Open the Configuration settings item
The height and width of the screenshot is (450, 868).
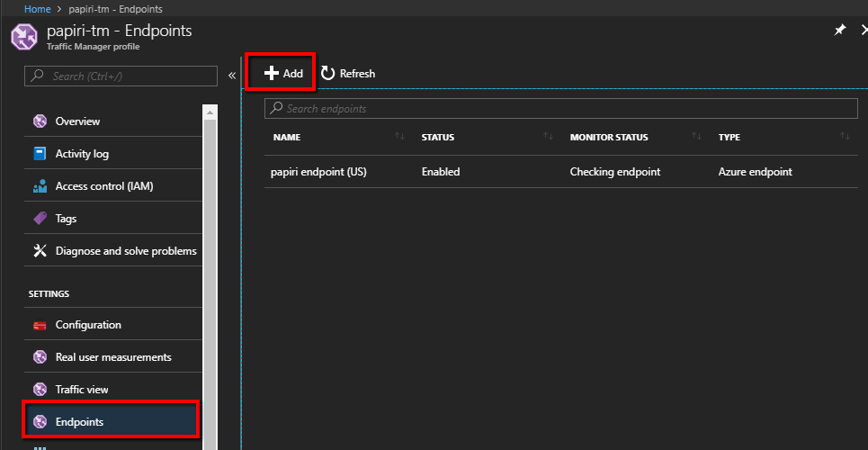(x=113, y=324)
